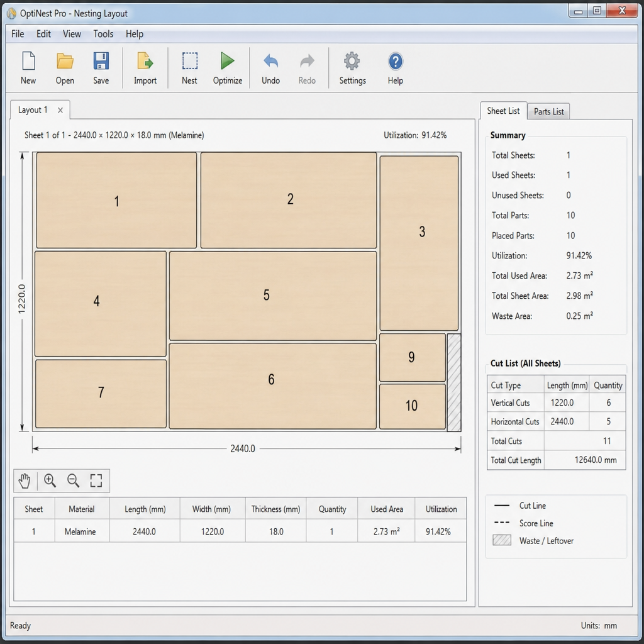Select the pan hand tool
Viewport: 644px width, 644px height.
25,480
